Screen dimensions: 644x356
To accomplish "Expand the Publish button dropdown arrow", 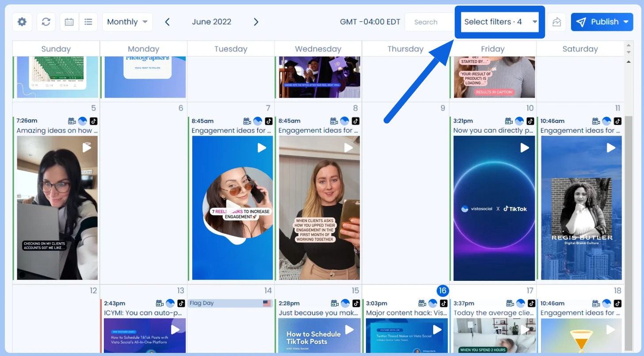I will pyautogui.click(x=625, y=21).
